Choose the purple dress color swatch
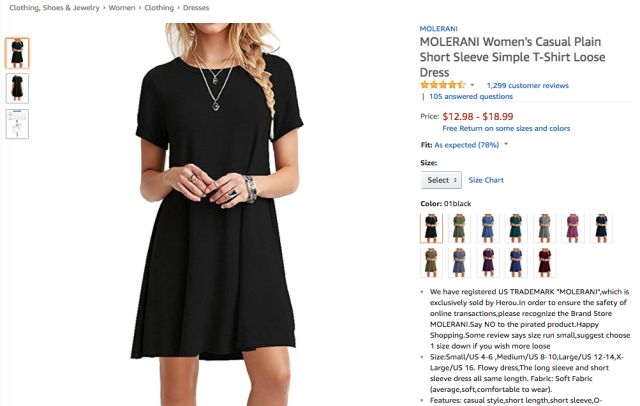 click(x=488, y=263)
